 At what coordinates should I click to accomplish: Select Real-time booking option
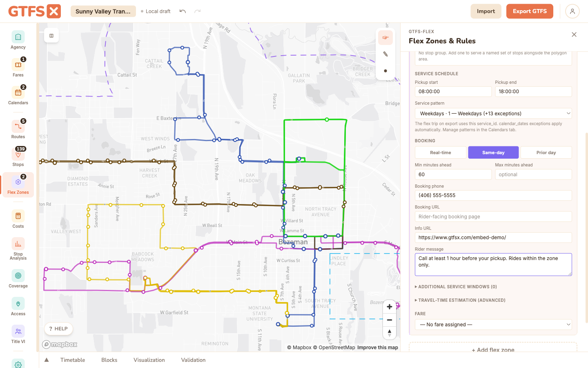point(441,153)
